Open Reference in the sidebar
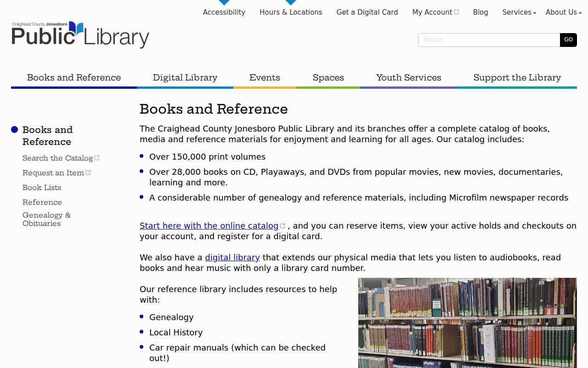Screen dimensions: 588x368 (42, 202)
